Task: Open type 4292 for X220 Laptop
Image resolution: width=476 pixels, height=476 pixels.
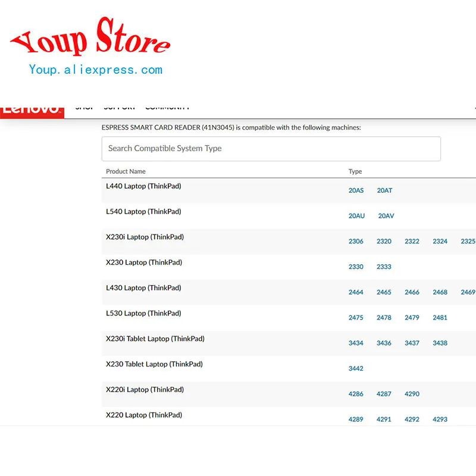Action: pos(412,420)
